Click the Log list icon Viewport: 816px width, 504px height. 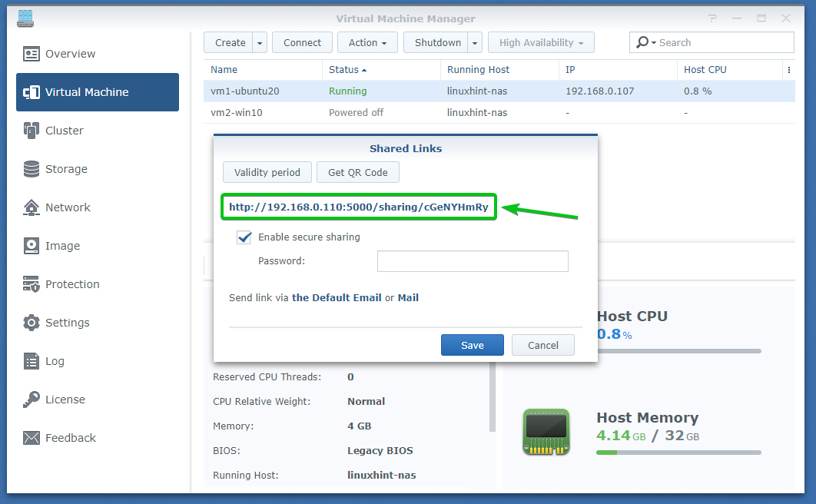(32, 361)
